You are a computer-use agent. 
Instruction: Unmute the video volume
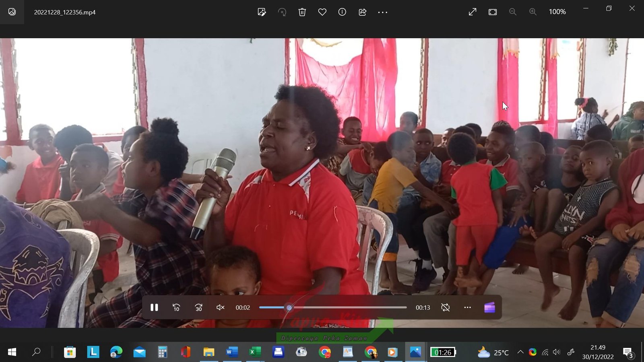tap(220, 308)
